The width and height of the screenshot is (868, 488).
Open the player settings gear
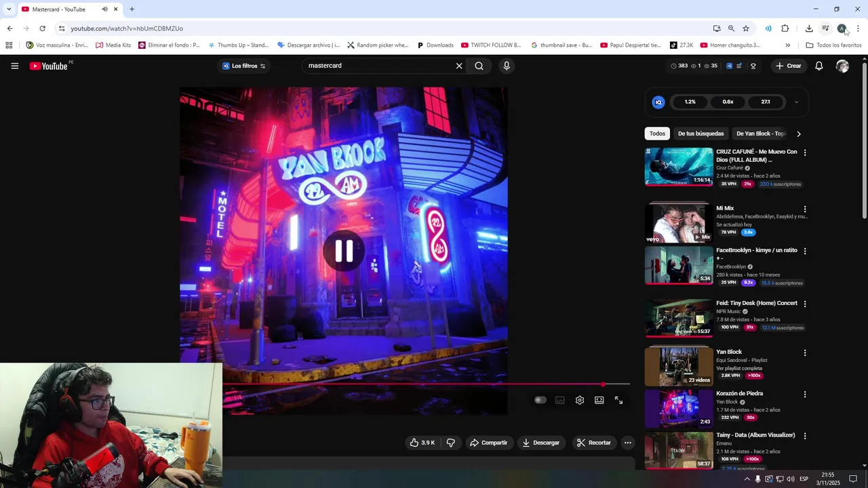580,400
